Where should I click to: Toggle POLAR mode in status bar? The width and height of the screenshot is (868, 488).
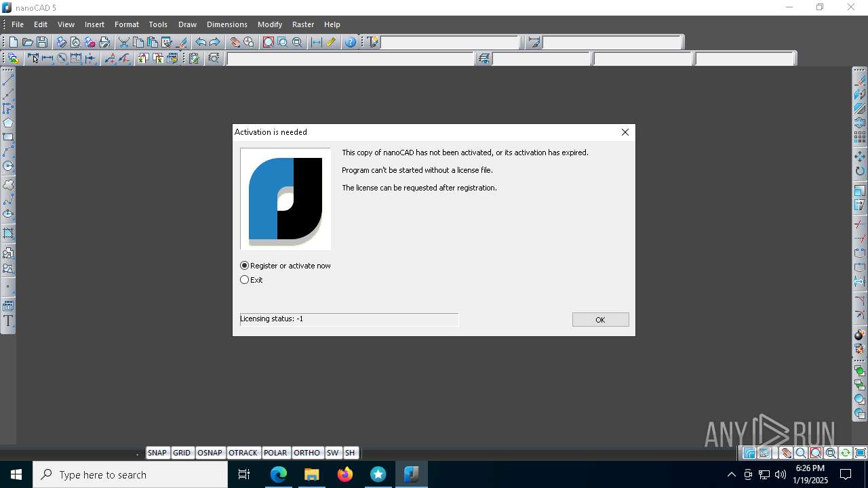[275, 453]
